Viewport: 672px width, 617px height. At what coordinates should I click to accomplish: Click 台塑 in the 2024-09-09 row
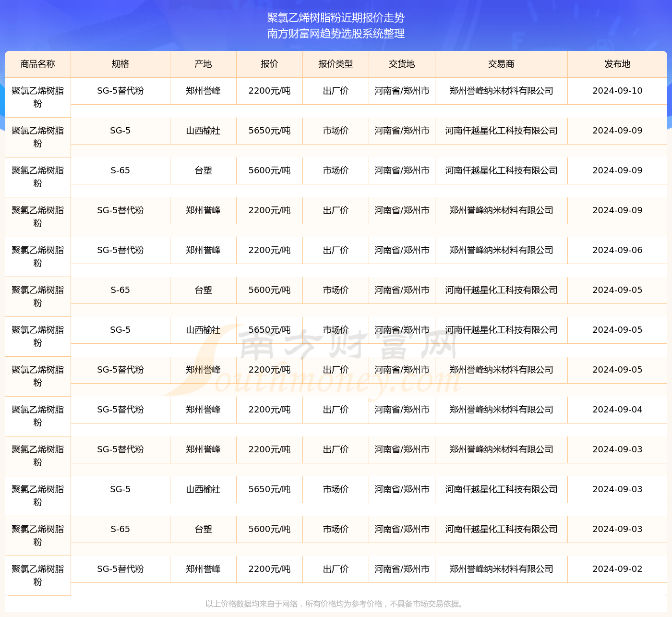(203, 170)
